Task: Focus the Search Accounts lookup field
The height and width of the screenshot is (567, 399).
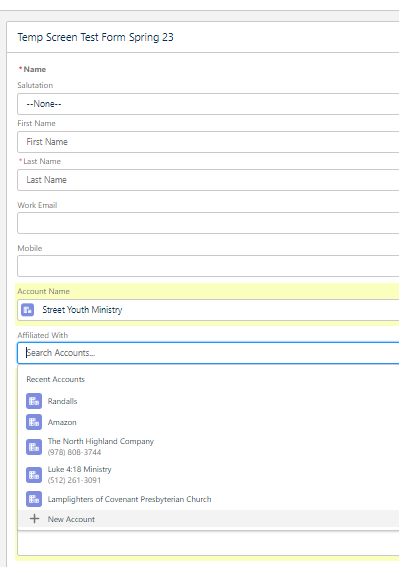Action: point(208,353)
